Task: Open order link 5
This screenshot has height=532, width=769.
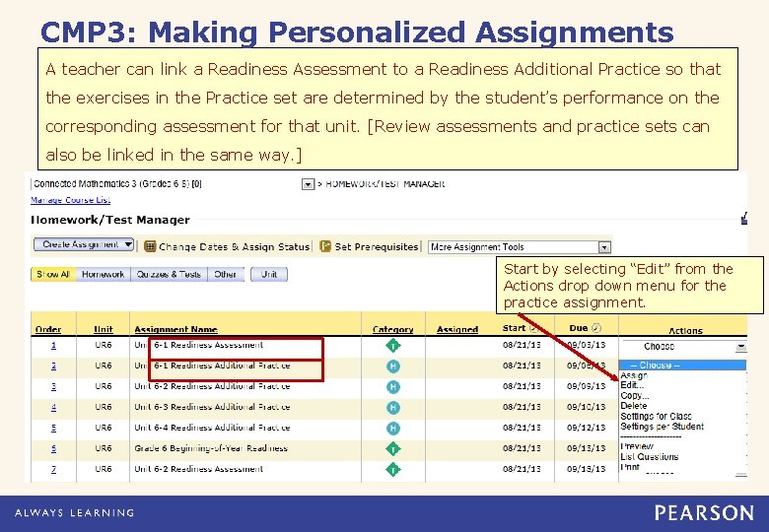Action: point(53,428)
